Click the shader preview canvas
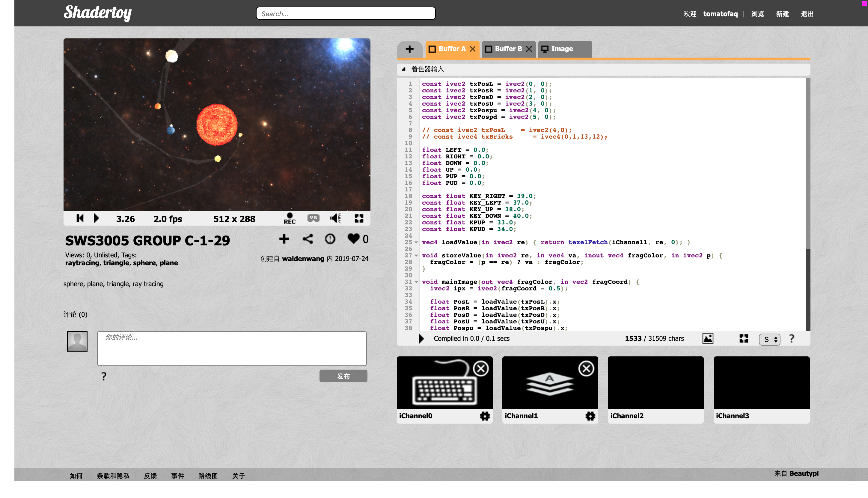This screenshot has width=868, height=498. pos(217,125)
